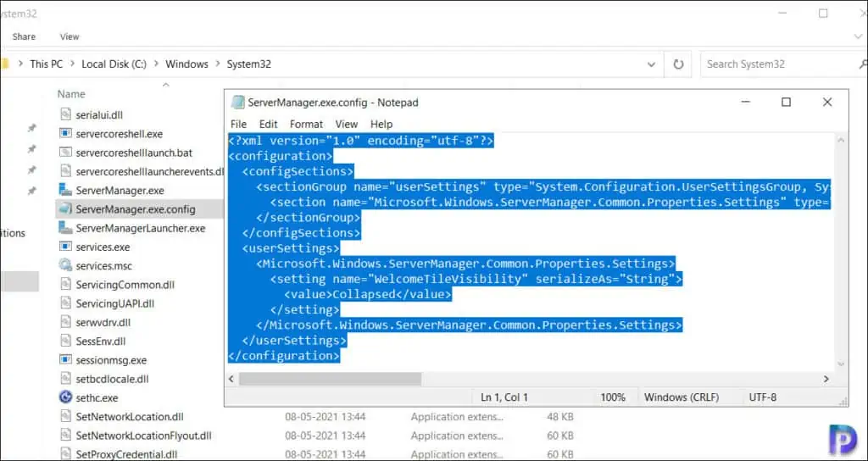Sort files by Name column header
This screenshot has width=868, height=461.
click(x=71, y=94)
